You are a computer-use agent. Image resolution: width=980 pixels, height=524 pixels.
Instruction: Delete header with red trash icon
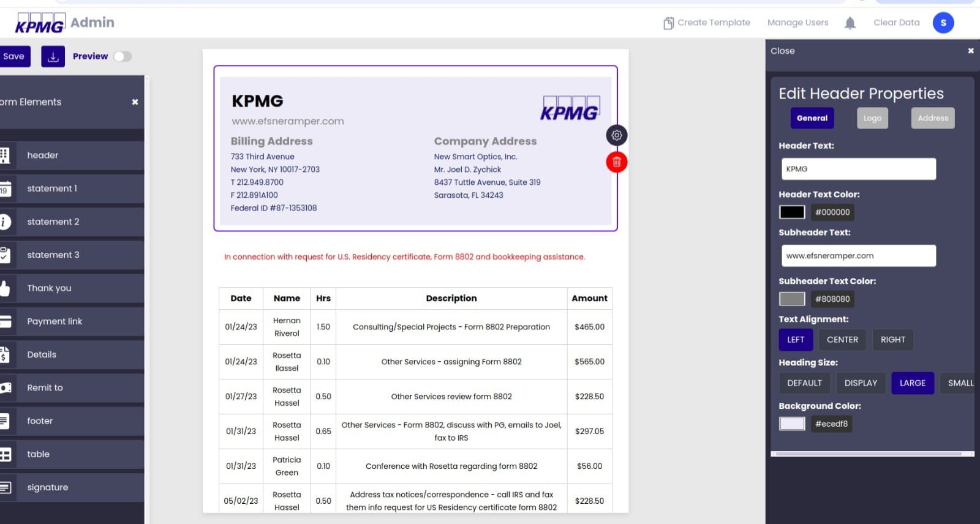coord(616,162)
